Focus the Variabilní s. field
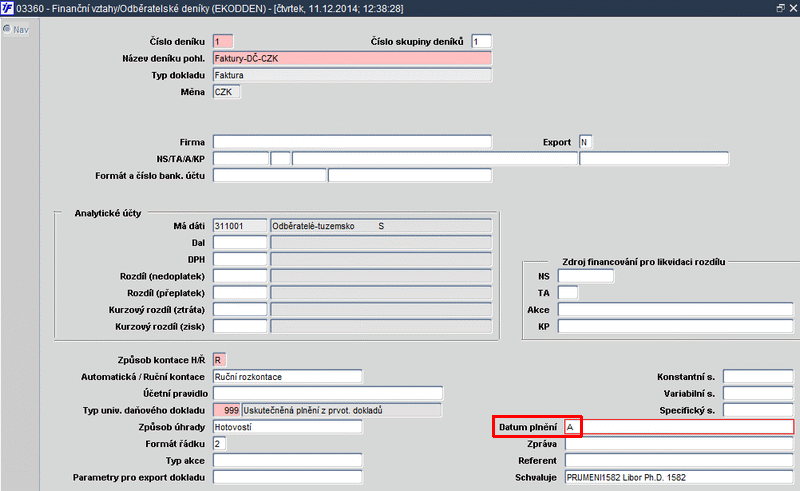The image size is (800, 491). [758, 394]
